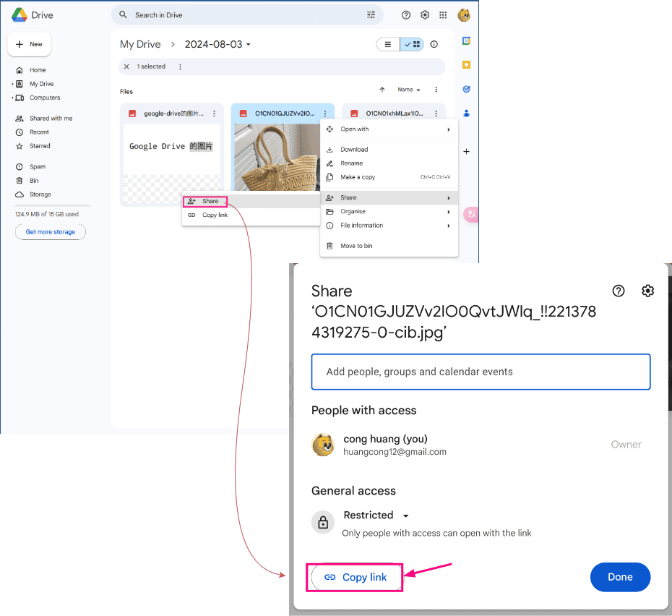Switch to grid layout view
This screenshot has height=616, width=672.
click(413, 44)
